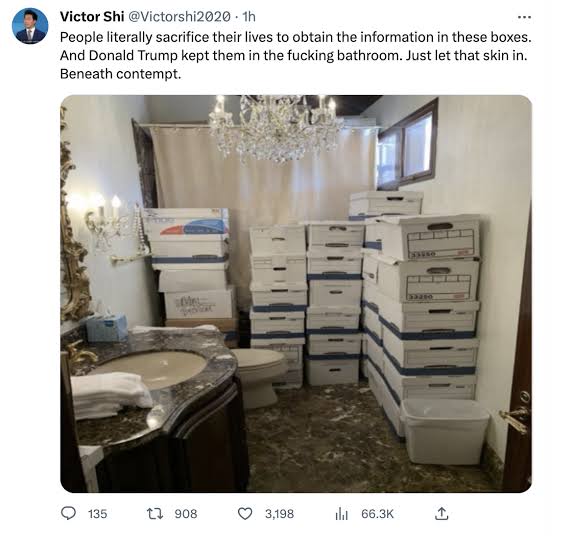572x536 pixels.
Task: Open the bathroom boxes photo
Action: click(x=296, y=294)
